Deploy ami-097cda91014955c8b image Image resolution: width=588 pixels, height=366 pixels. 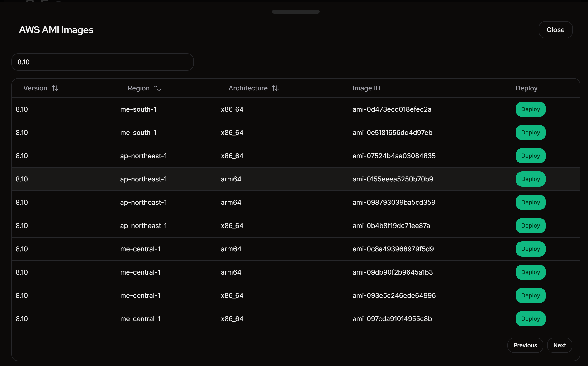click(x=530, y=318)
